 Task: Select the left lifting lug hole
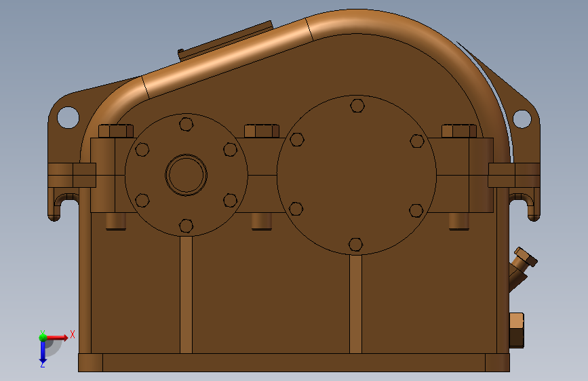[x=68, y=117]
